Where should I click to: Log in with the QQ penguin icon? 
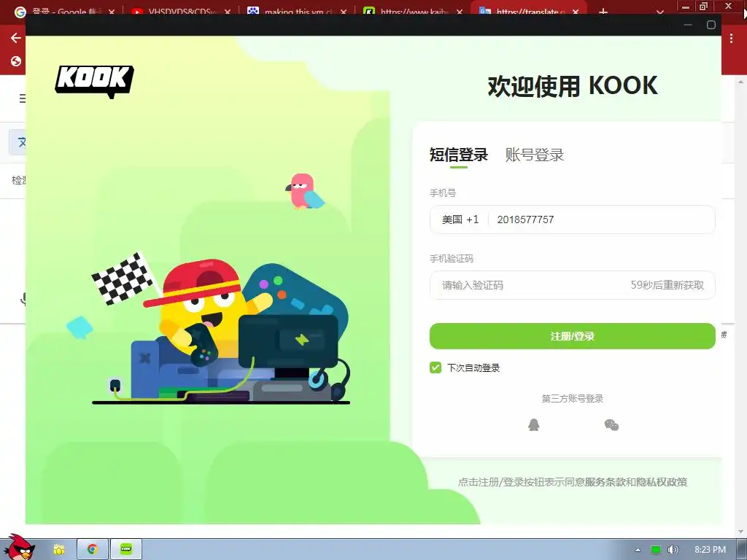(533, 425)
